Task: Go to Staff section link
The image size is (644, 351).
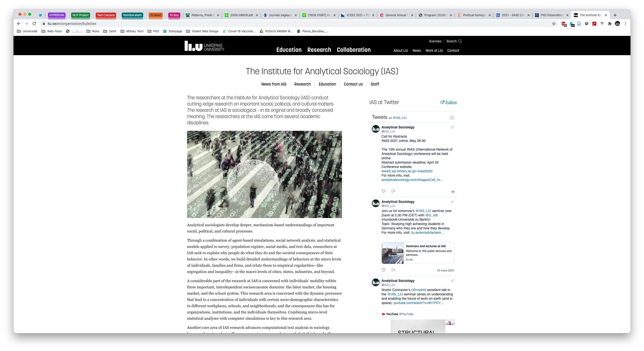Action: coord(375,84)
